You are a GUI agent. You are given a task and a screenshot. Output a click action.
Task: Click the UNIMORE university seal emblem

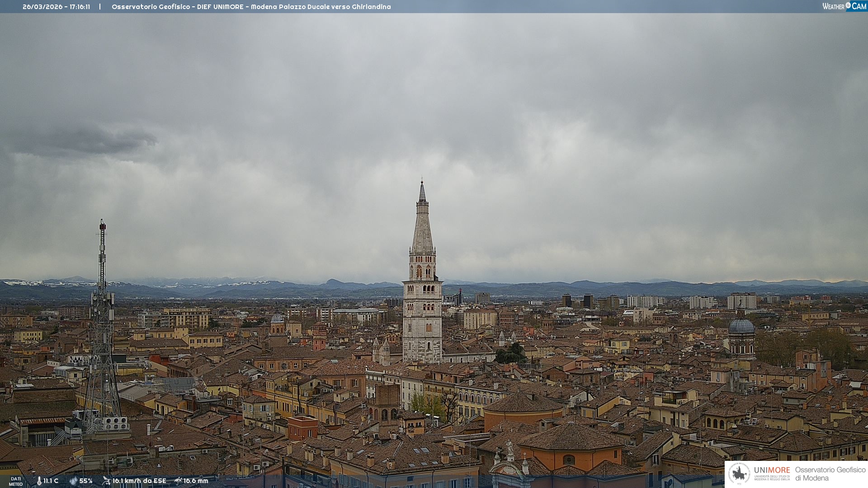coord(740,474)
